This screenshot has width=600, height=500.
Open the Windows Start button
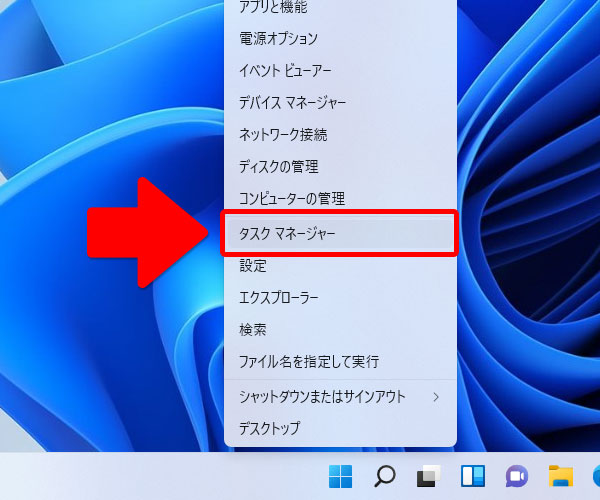pyautogui.click(x=340, y=476)
